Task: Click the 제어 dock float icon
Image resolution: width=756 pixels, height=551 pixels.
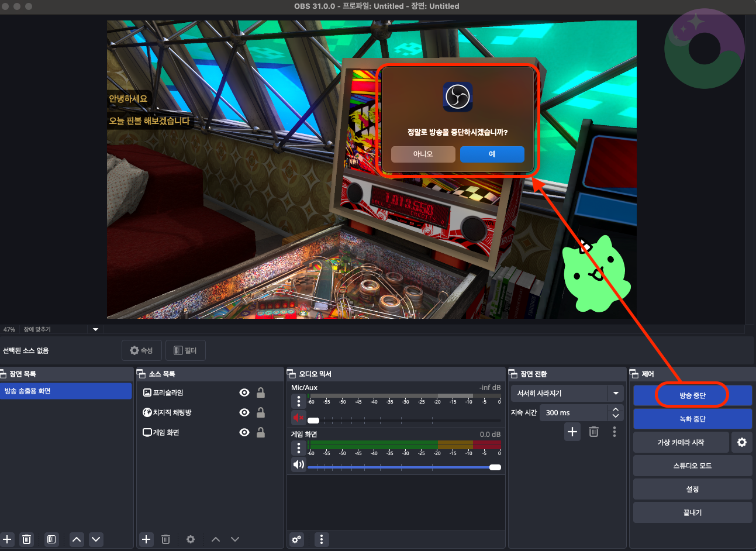Action: point(634,374)
